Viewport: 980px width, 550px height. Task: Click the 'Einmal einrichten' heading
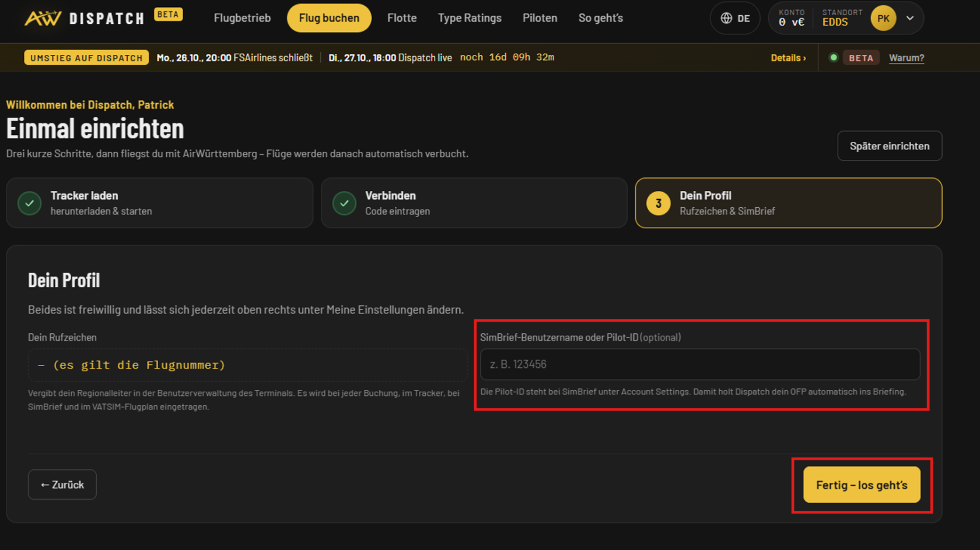(x=95, y=128)
